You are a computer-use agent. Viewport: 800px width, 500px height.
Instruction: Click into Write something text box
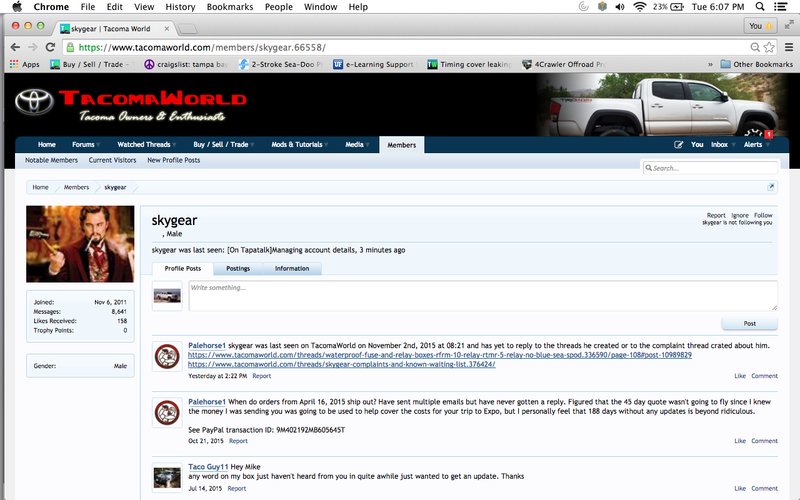[x=483, y=295]
